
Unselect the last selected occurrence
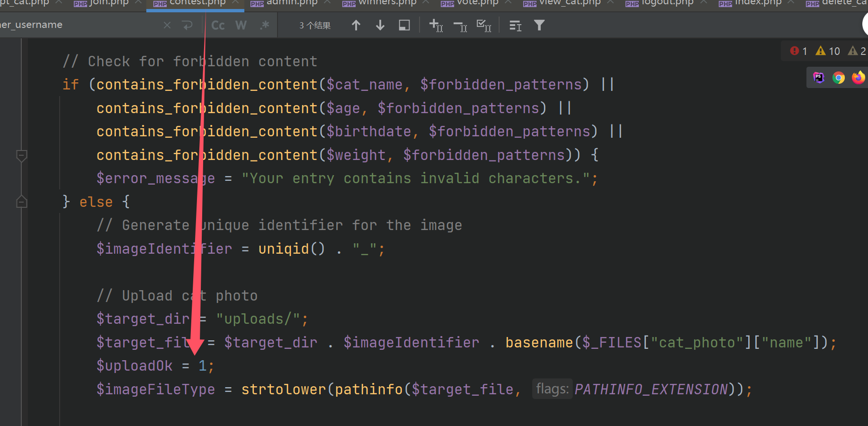(x=460, y=26)
